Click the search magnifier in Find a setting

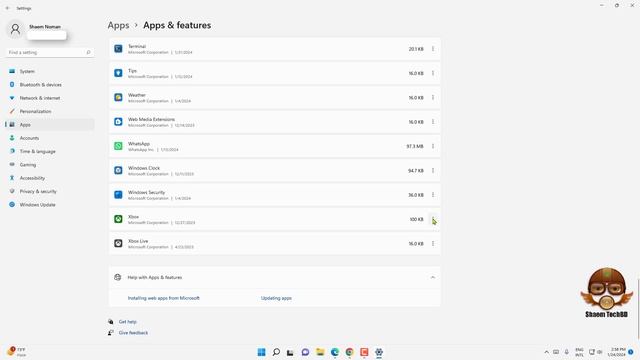coord(88,53)
